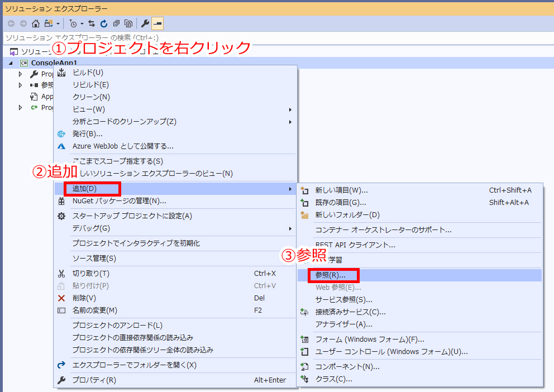Click the user control icon in submenu
The image size is (554, 392).
(x=304, y=352)
